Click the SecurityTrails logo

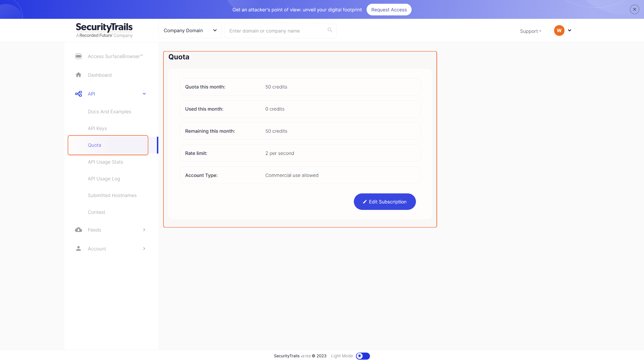tap(104, 30)
